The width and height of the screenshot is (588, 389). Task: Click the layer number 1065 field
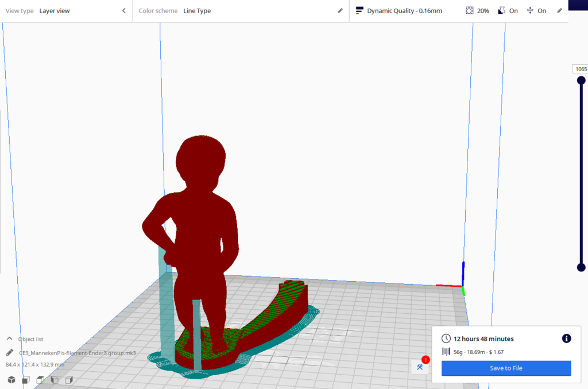pyautogui.click(x=581, y=69)
